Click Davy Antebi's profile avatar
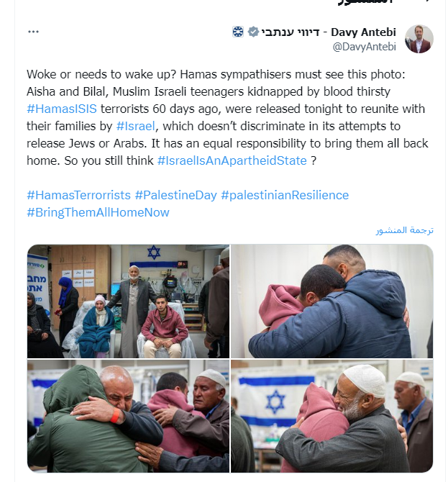The image size is (448, 482). [419, 39]
